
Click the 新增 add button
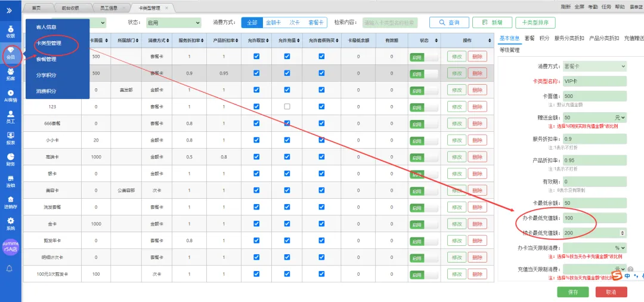click(x=492, y=23)
